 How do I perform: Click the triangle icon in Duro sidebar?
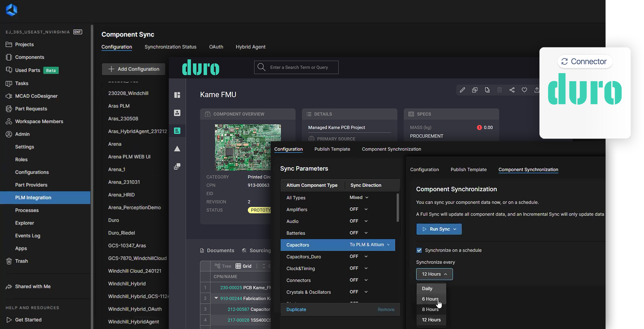(177, 149)
